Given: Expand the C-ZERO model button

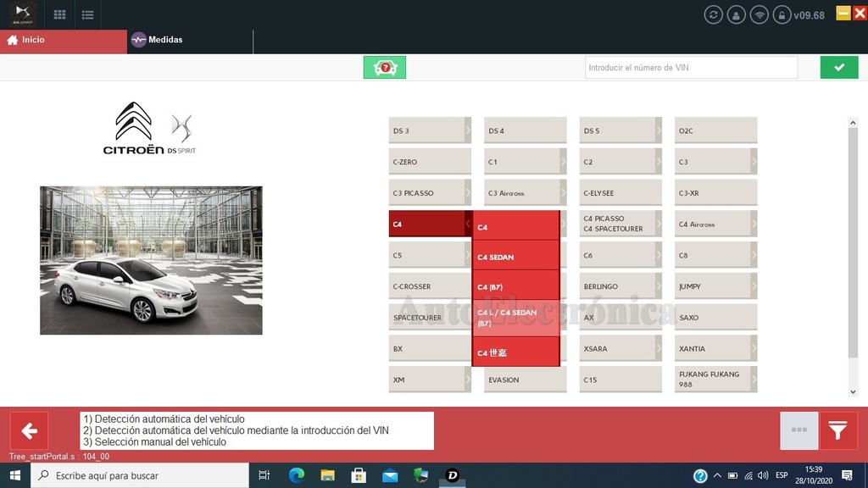Looking at the screenshot, I should [430, 162].
